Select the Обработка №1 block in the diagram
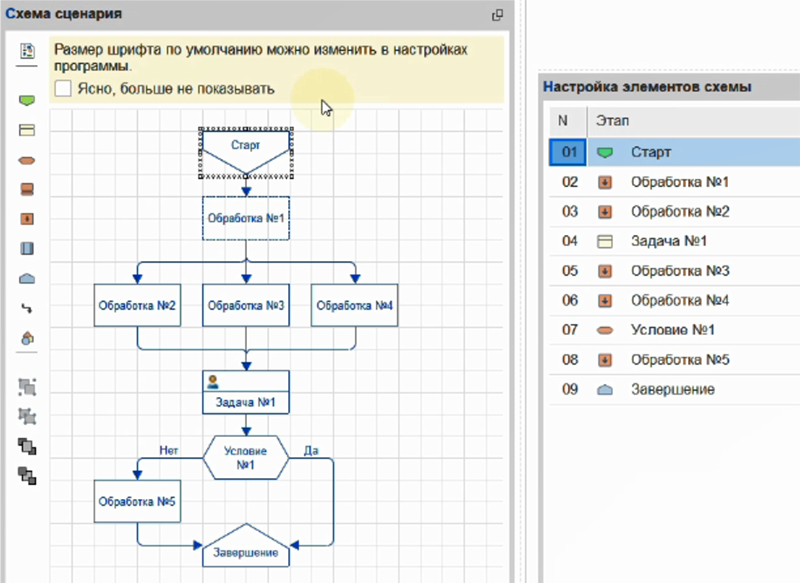 tap(246, 218)
